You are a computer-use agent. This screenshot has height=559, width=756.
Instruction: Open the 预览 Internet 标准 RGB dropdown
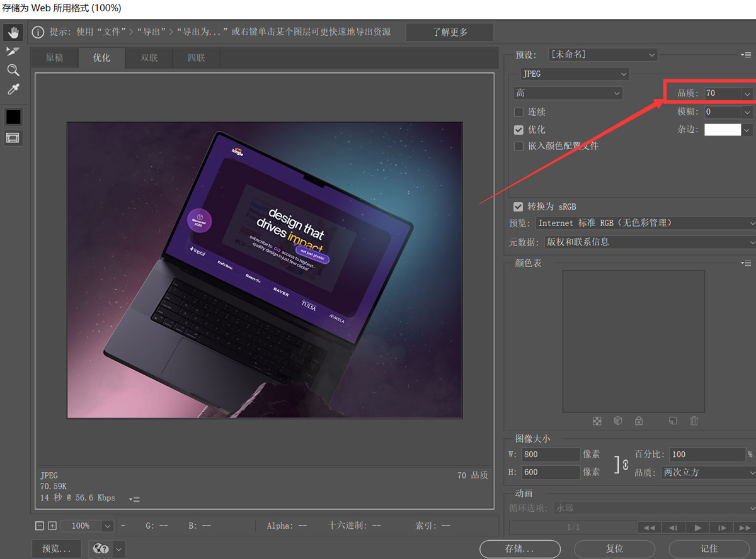646,223
